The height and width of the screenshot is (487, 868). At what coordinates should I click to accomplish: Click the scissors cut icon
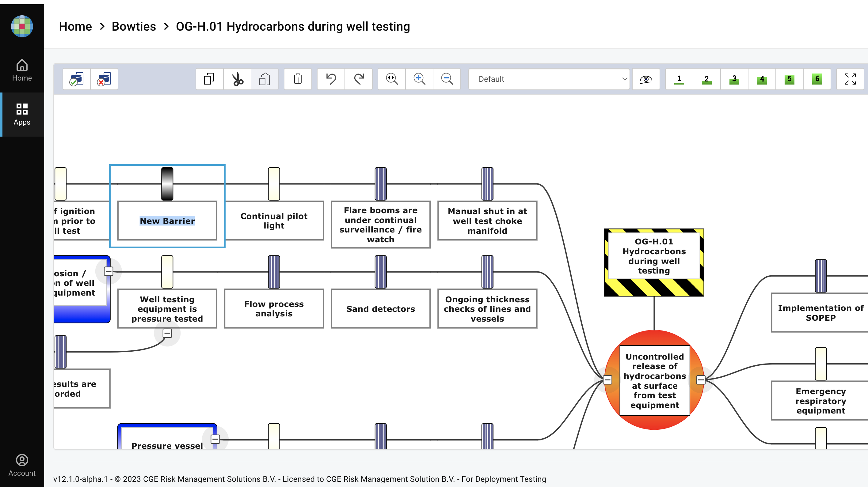click(237, 79)
